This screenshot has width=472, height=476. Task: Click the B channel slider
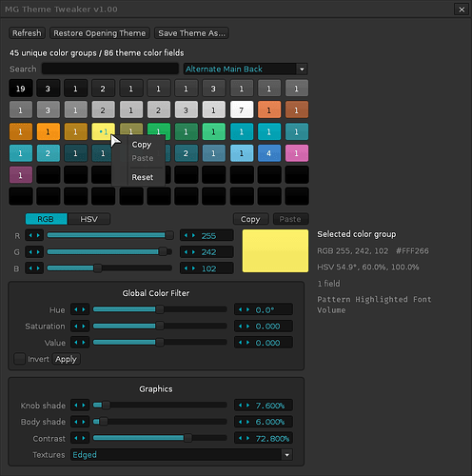(110, 268)
